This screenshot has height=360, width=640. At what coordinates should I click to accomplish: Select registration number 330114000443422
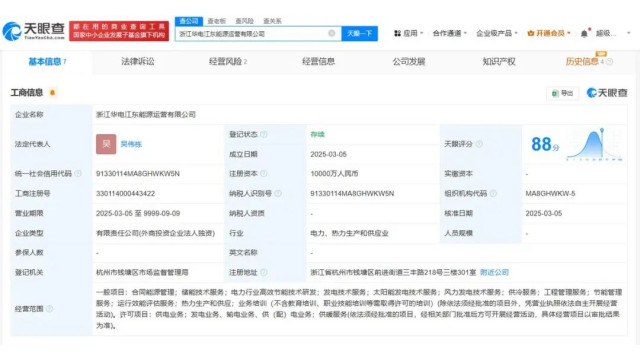coord(125,193)
